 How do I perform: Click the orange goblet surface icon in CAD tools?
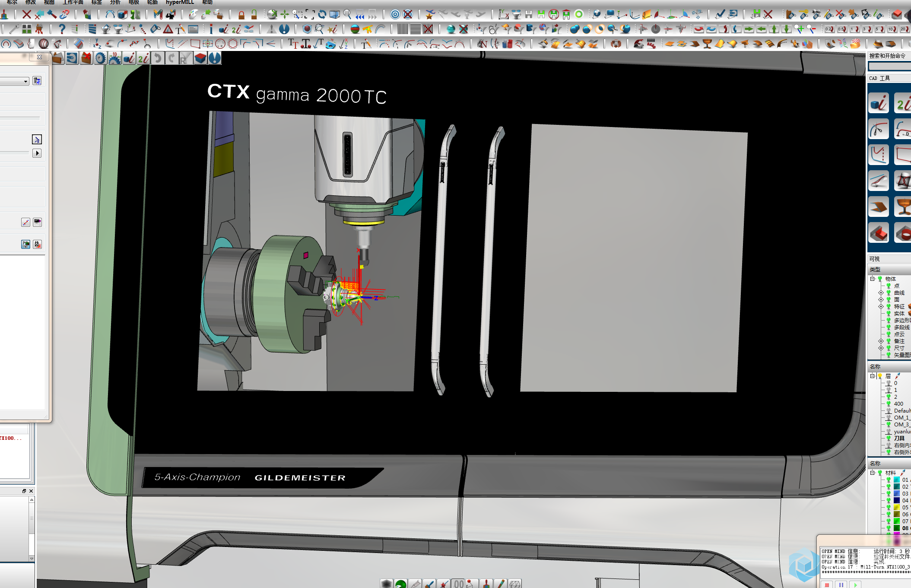(x=903, y=207)
